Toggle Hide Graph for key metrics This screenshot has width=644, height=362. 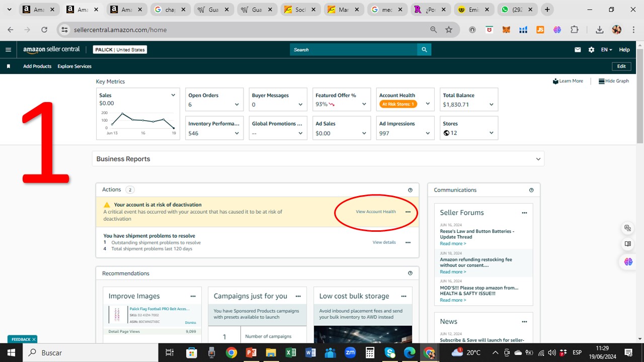(614, 81)
